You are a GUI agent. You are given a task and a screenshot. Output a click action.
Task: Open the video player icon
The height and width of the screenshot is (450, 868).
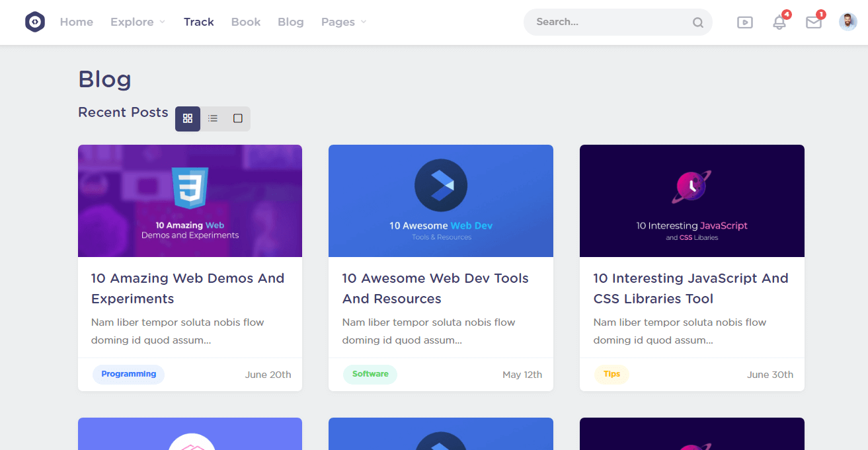click(744, 22)
